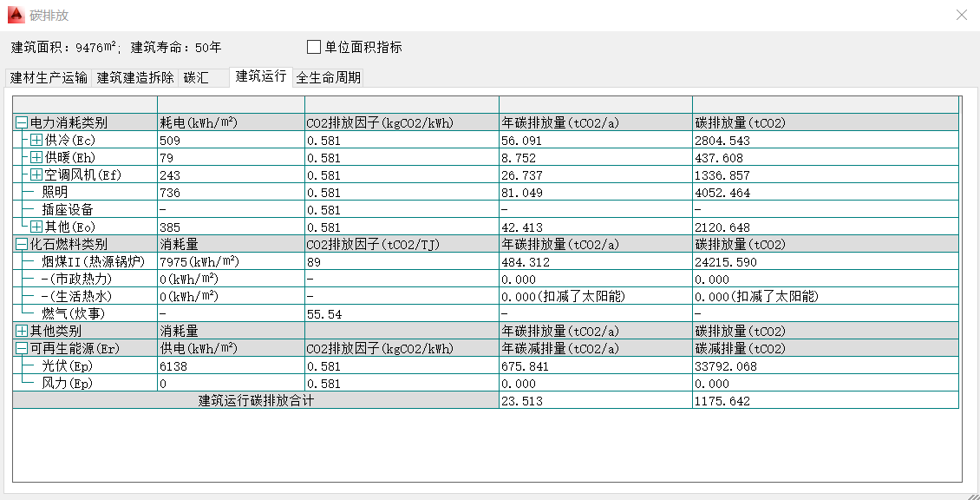This screenshot has width=980, height=500.
Task: Expand the 供暖(Eh) row
Action: [x=36, y=158]
